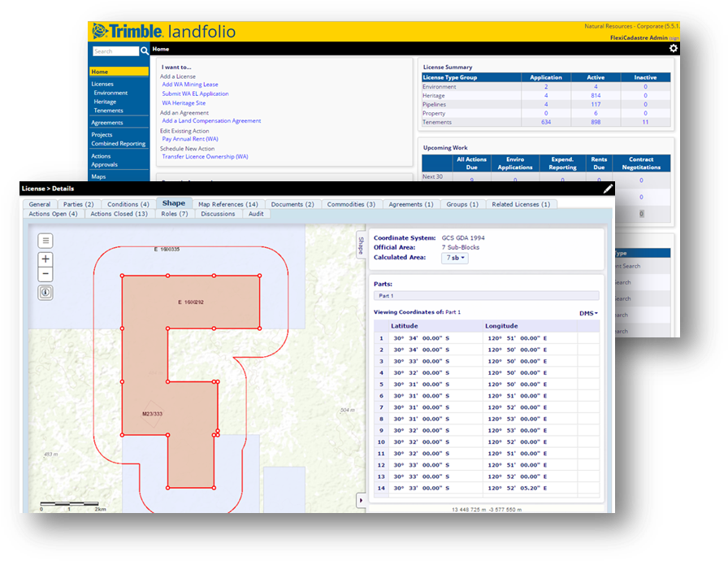The width and height of the screenshot is (728, 561).
Task: Select Tenements in the left navigation
Action: pyautogui.click(x=108, y=111)
